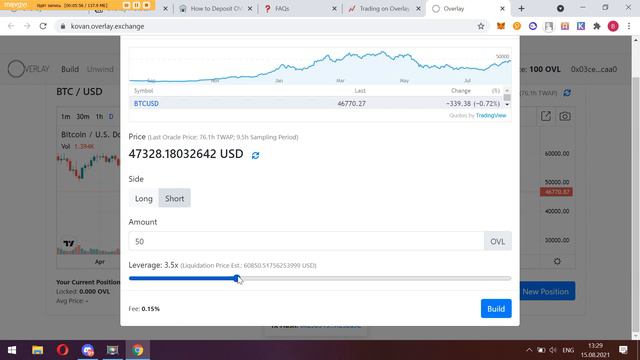Open Opera from taskbar
The image size is (640, 360).
pos(62,350)
